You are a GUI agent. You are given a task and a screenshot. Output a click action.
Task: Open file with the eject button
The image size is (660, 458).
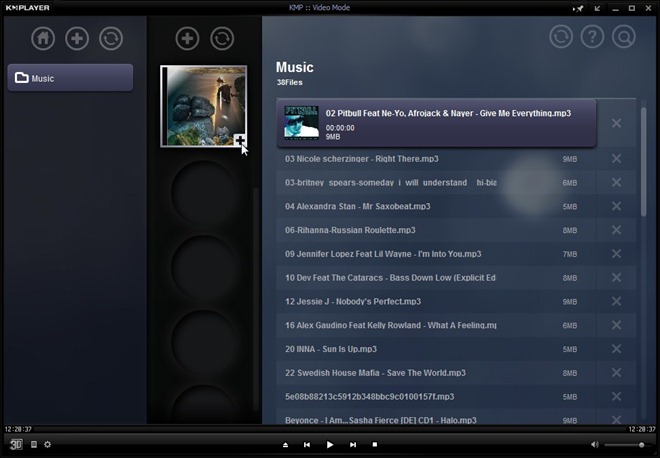click(x=285, y=445)
